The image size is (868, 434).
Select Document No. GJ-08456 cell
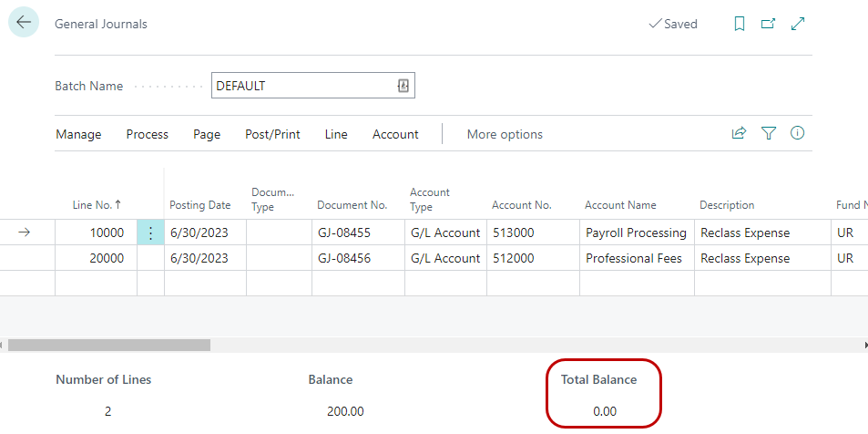point(357,258)
